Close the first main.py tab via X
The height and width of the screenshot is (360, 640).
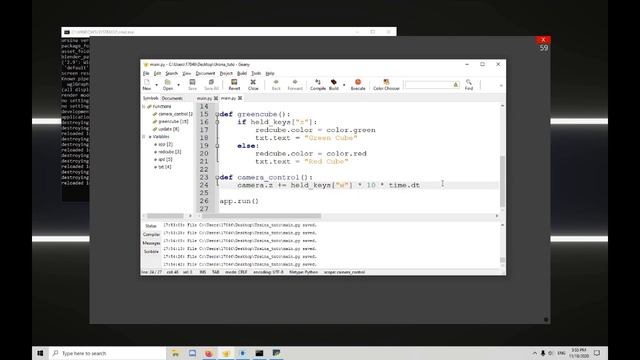click(216, 98)
